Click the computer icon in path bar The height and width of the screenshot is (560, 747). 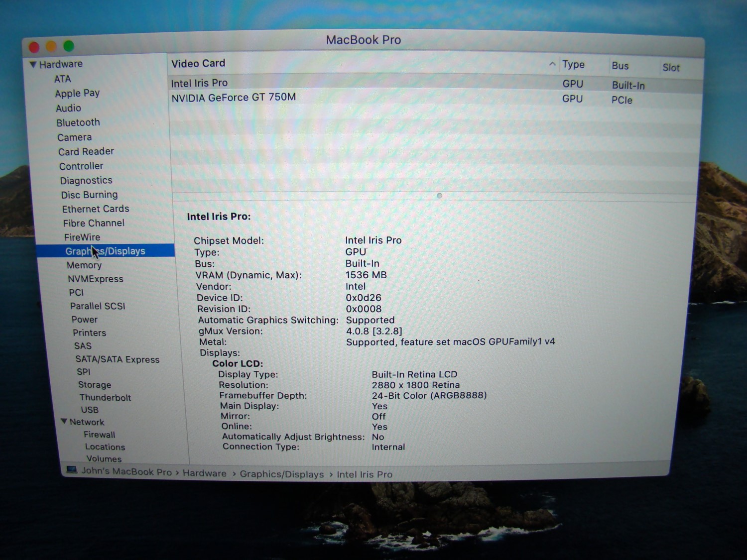coord(72,469)
